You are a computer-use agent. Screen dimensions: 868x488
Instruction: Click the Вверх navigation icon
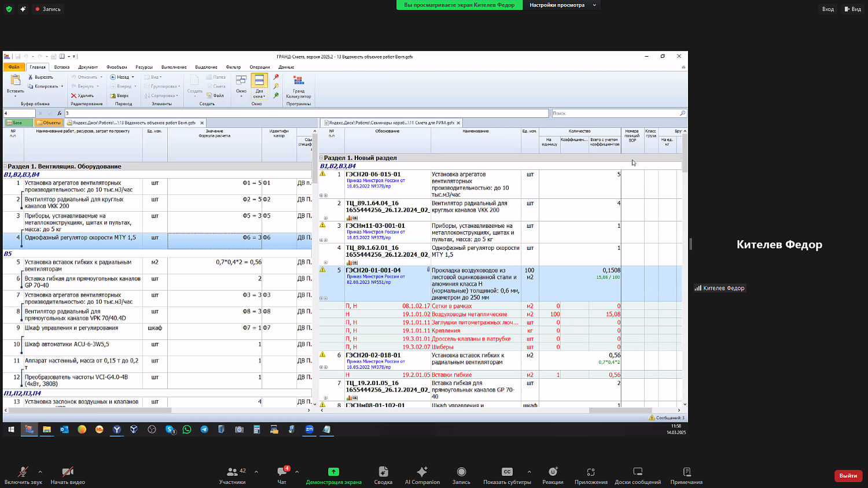pos(113,96)
